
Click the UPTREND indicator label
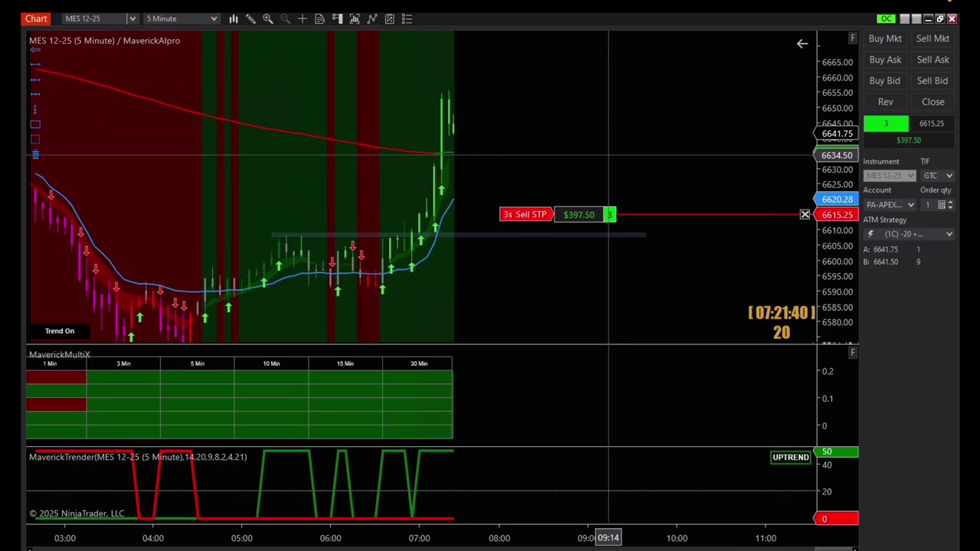[x=791, y=457]
